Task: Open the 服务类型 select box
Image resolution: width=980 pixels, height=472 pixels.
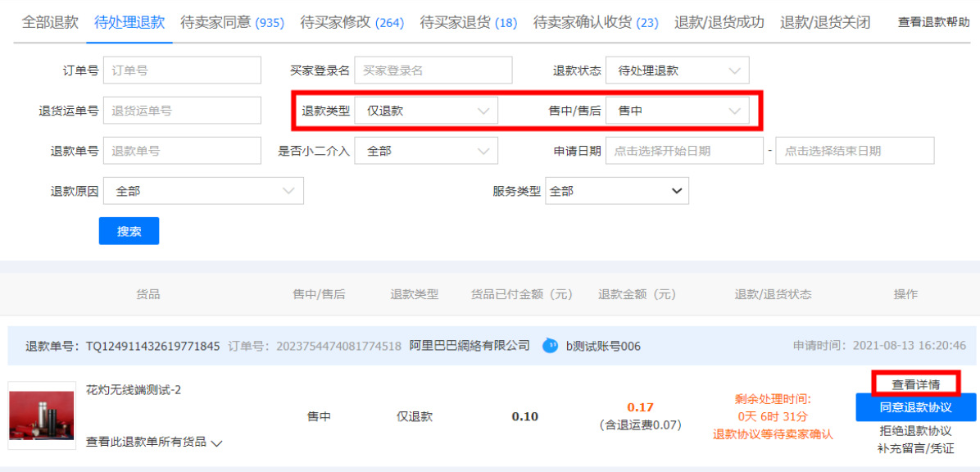Action: click(x=616, y=191)
